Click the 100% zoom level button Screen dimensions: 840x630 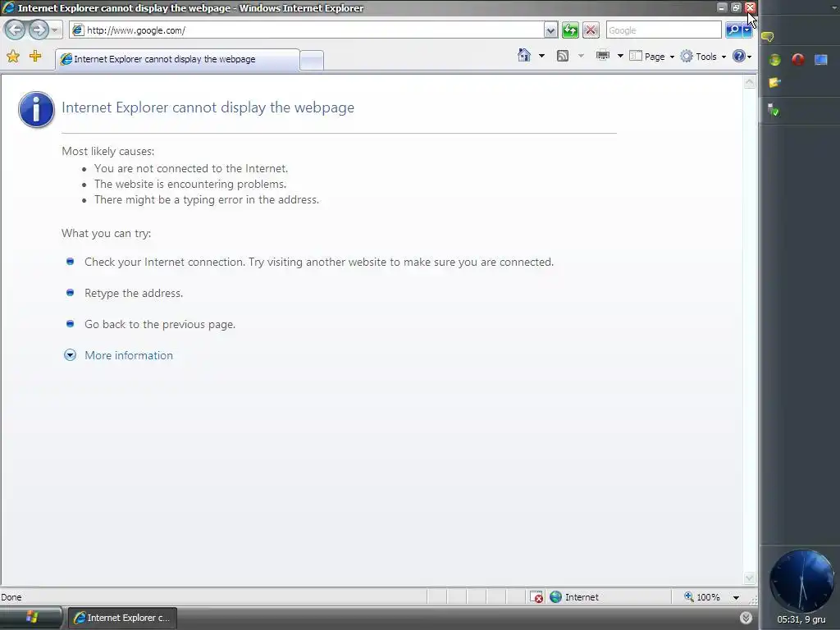(x=702, y=597)
